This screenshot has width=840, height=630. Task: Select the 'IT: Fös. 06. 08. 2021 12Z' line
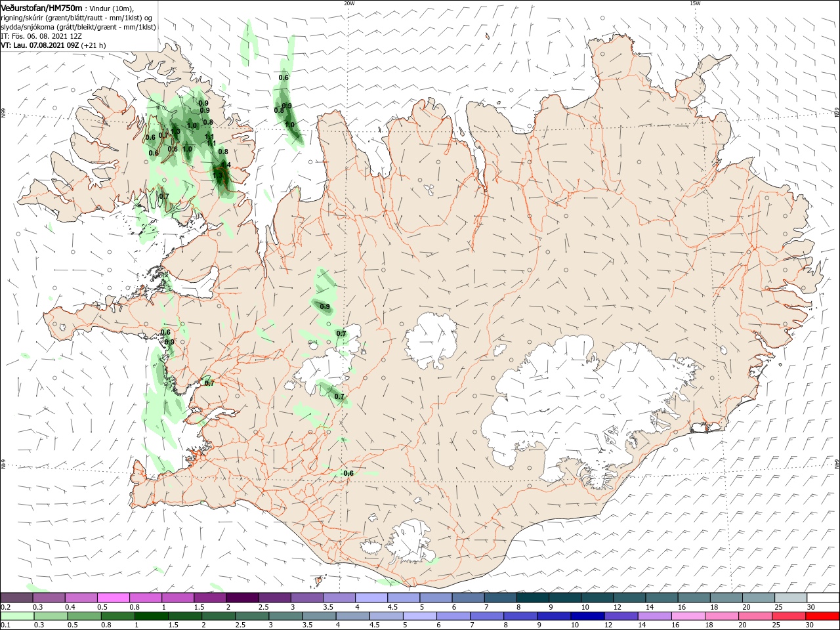[x=41, y=36]
